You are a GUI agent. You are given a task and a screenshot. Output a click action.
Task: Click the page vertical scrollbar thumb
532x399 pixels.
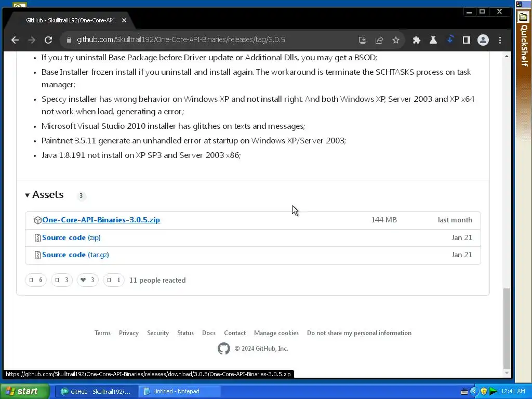pos(507,328)
